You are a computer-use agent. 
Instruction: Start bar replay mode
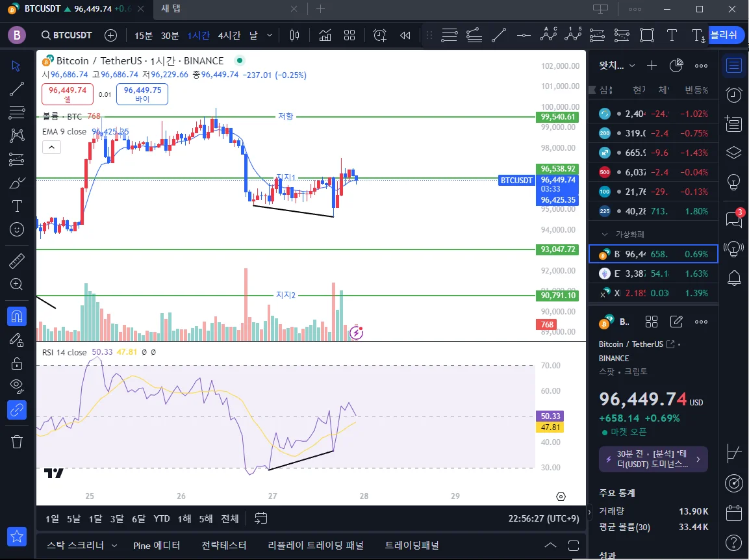405,35
